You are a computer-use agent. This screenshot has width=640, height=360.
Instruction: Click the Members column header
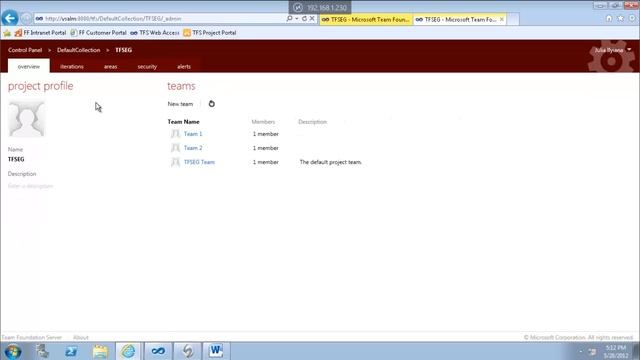[x=263, y=122]
